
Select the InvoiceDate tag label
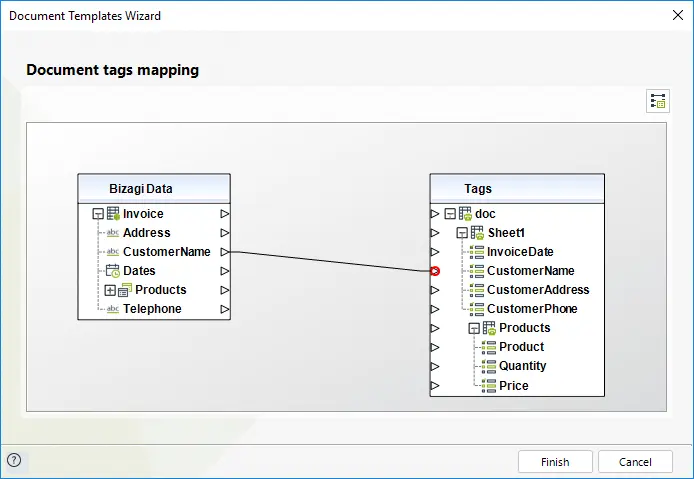pos(520,252)
